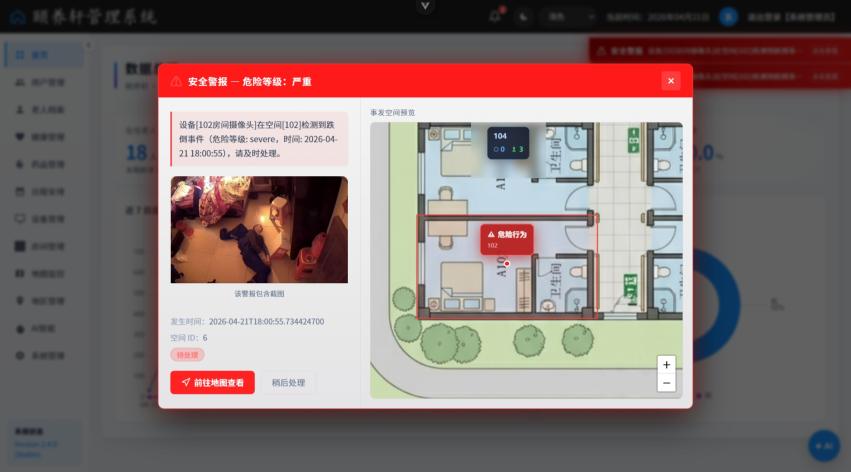Click the 该警报包含截图 caption

259,294
